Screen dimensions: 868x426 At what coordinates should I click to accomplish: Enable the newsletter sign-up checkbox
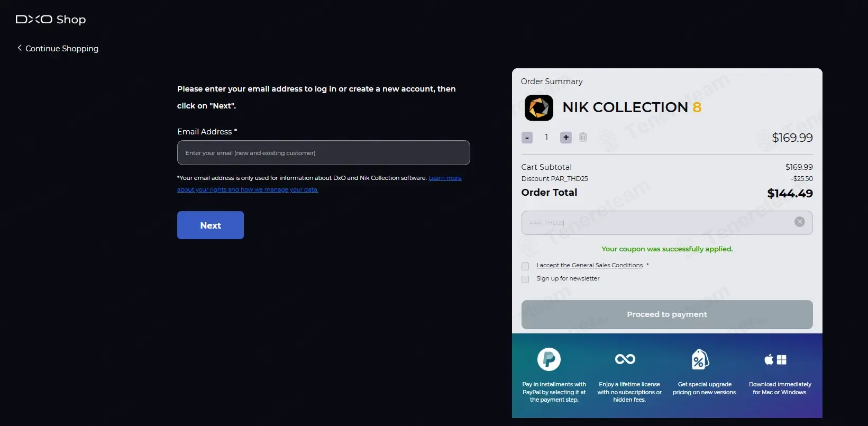525,279
